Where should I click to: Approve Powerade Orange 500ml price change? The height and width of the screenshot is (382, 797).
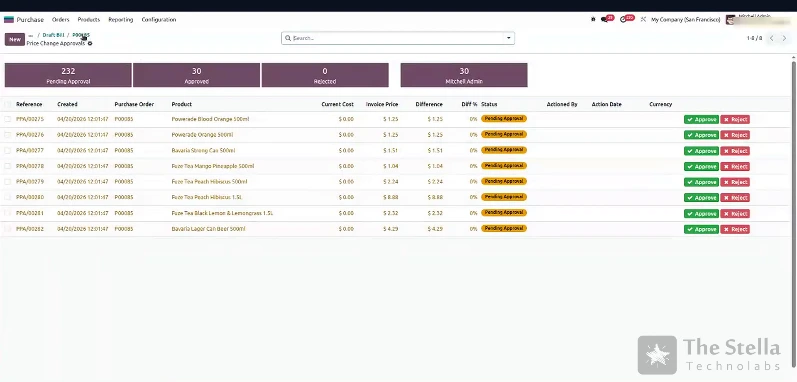tap(701, 135)
